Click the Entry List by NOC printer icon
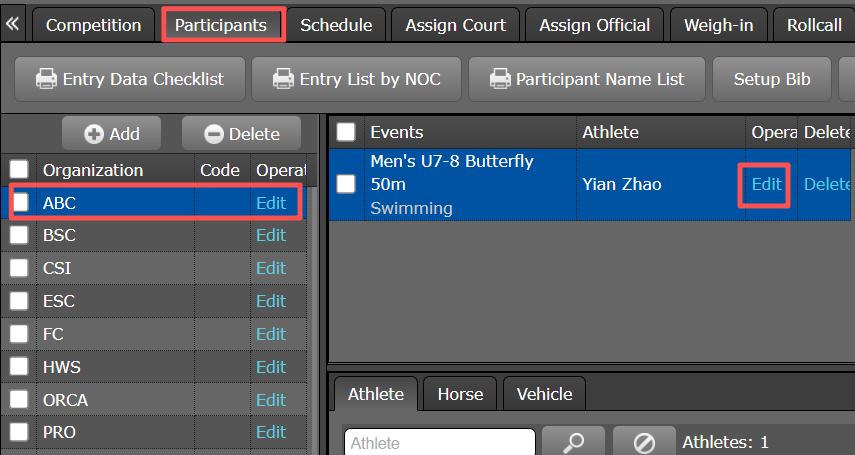The width and height of the screenshot is (855, 455). [x=283, y=79]
